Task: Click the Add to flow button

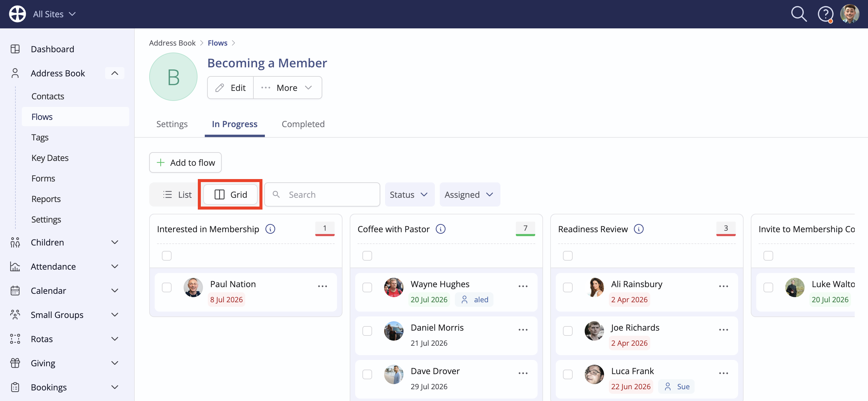Action: pyautogui.click(x=185, y=162)
